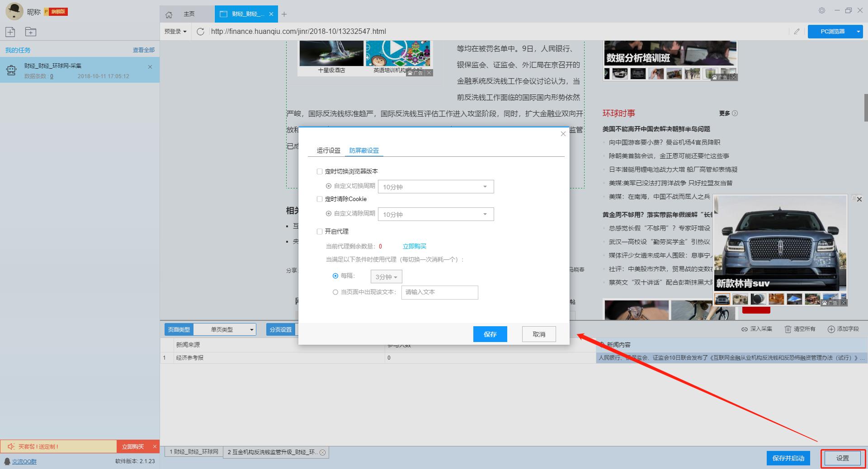The width and height of the screenshot is (868, 469).
Task: Enable 定时清除Cookie checkbox
Action: (320, 199)
